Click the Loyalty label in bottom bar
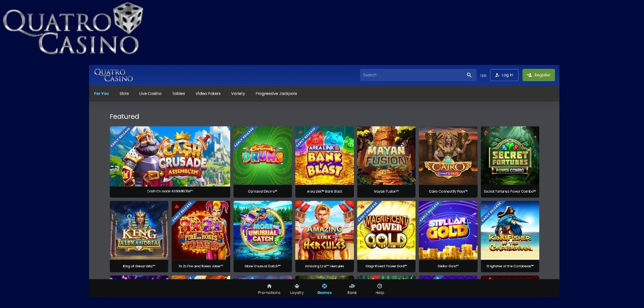The image size is (644, 308). [297, 293]
